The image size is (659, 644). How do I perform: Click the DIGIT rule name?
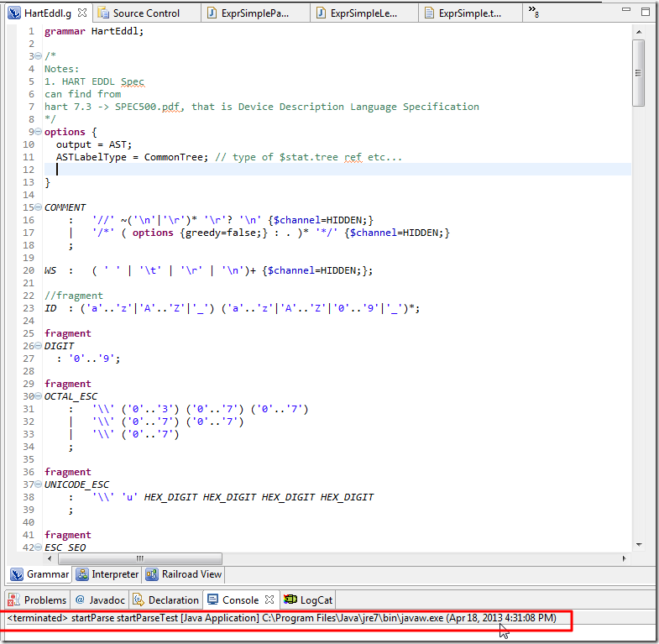coord(60,346)
